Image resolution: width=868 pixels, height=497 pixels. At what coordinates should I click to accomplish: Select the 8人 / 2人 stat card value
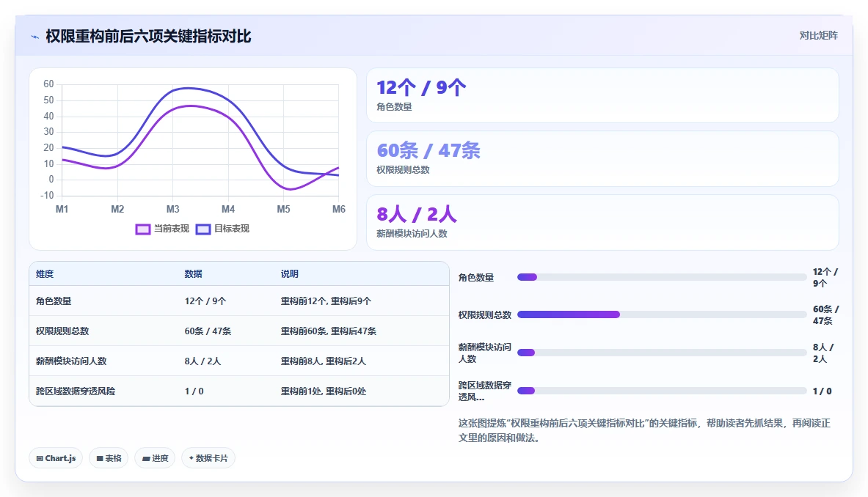tap(416, 214)
